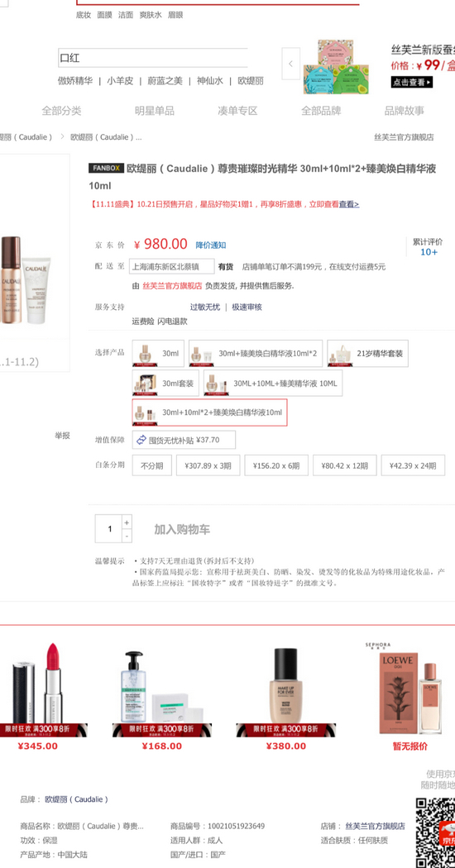Viewport: 455px width, 868px height.
Task: Select the 21岁精华套装 product option
Action: point(367,354)
